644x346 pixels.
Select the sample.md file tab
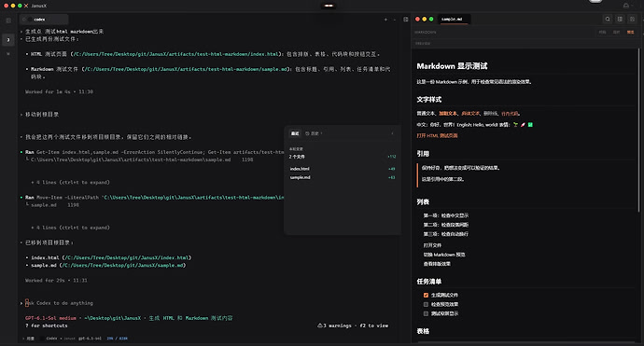[453, 19]
